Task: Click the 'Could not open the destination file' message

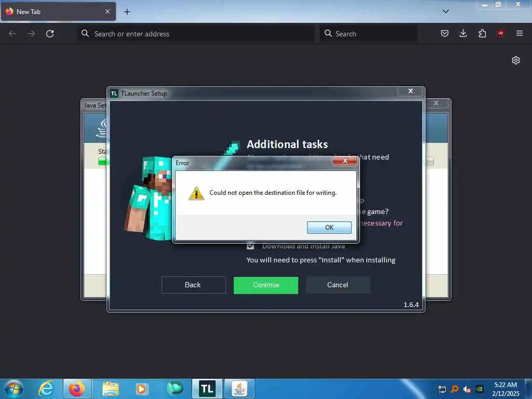Action: (x=273, y=193)
